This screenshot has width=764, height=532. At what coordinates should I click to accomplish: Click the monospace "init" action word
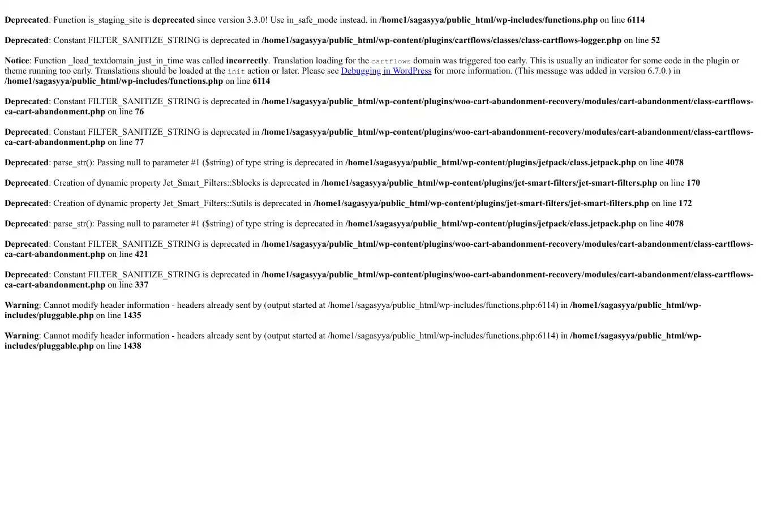click(236, 71)
